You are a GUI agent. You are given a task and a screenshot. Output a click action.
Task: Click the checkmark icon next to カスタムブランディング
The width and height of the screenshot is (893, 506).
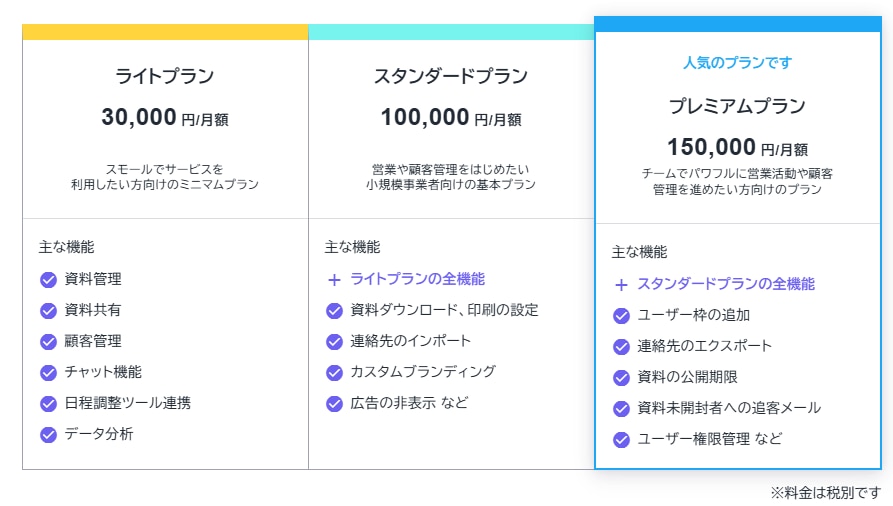(x=334, y=372)
